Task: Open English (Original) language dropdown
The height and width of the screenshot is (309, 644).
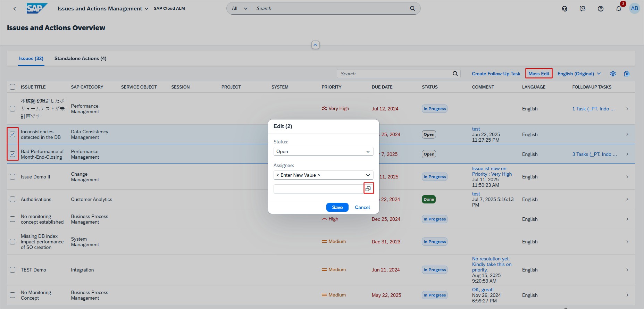Action: [579, 74]
